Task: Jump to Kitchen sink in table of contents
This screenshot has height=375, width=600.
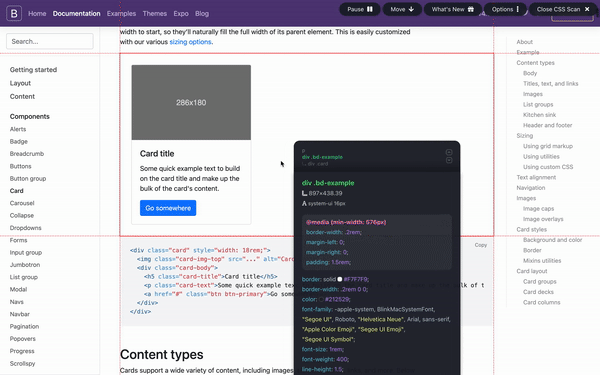Action: click(540, 115)
